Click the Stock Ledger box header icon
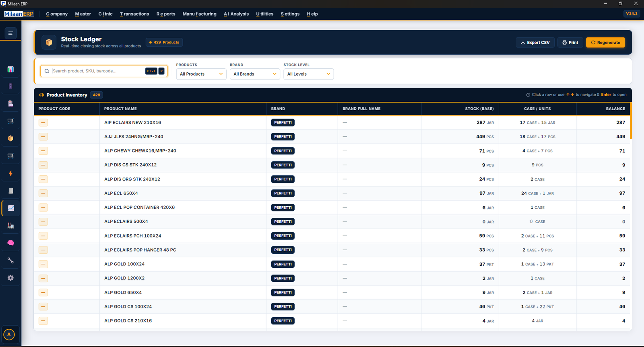 (49, 42)
